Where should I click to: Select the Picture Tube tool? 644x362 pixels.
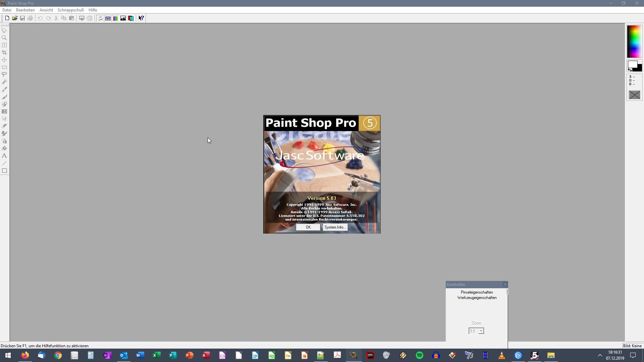click(x=4, y=133)
